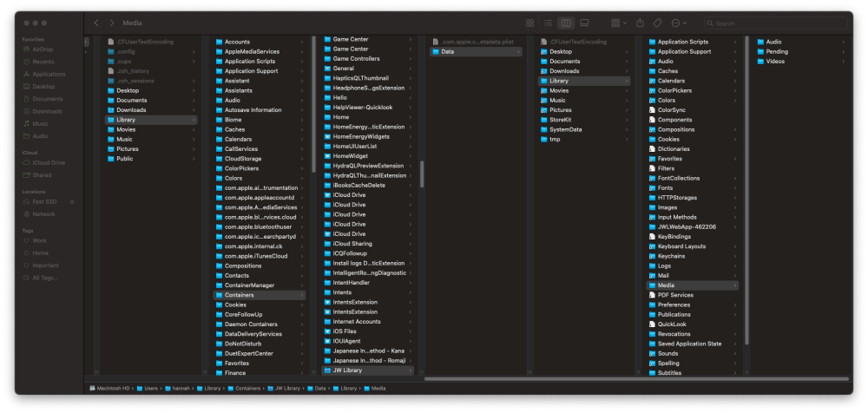The width and height of the screenshot is (868, 413).
Task: Select the Work tag in sidebar
Action: coord(40,240)
